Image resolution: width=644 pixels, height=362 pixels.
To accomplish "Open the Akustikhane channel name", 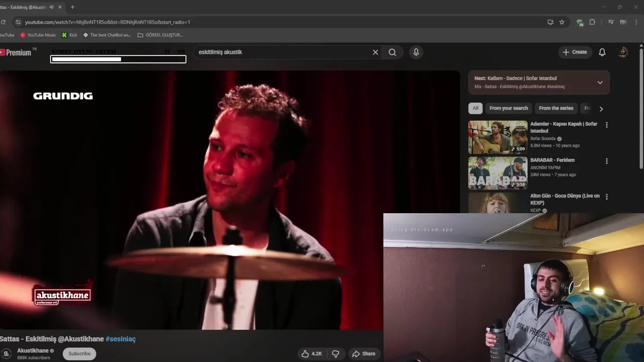I will pyautogui.click(x=33, y=350).
